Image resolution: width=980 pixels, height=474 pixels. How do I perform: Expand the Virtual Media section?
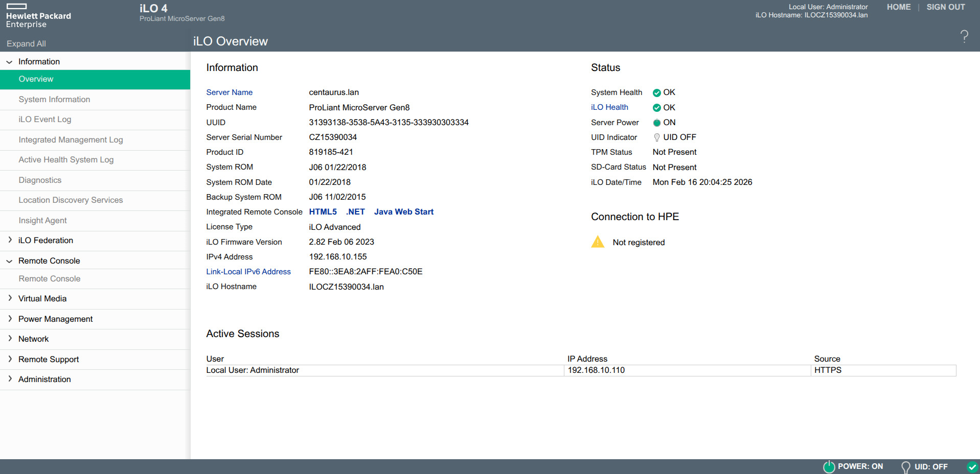[9, 298]
